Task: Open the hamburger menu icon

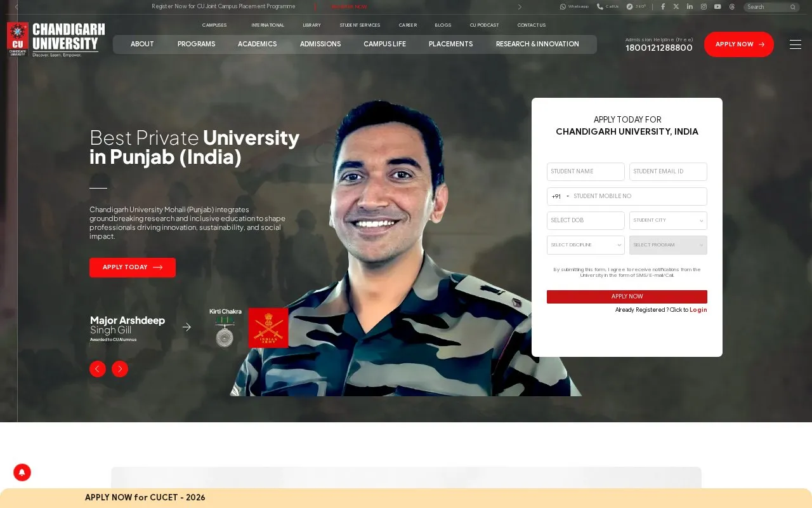Action: coord(796,44)
